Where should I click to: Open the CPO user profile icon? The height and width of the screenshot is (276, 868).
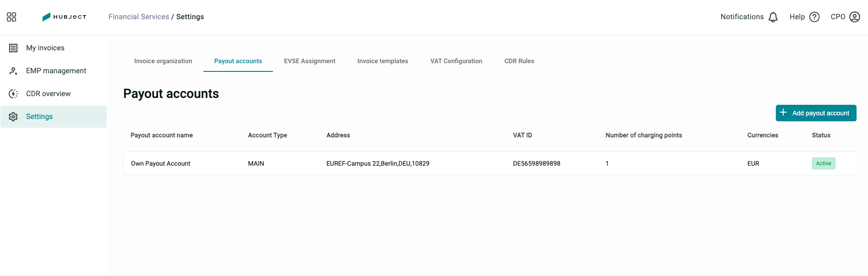click(x=855, y=17)
